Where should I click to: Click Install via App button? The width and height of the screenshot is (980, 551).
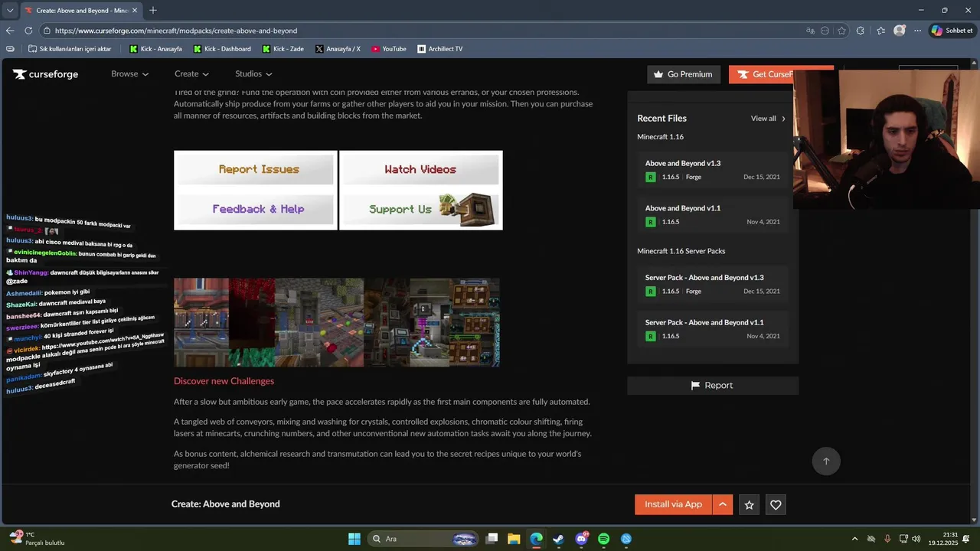click(x=673, y=504)
